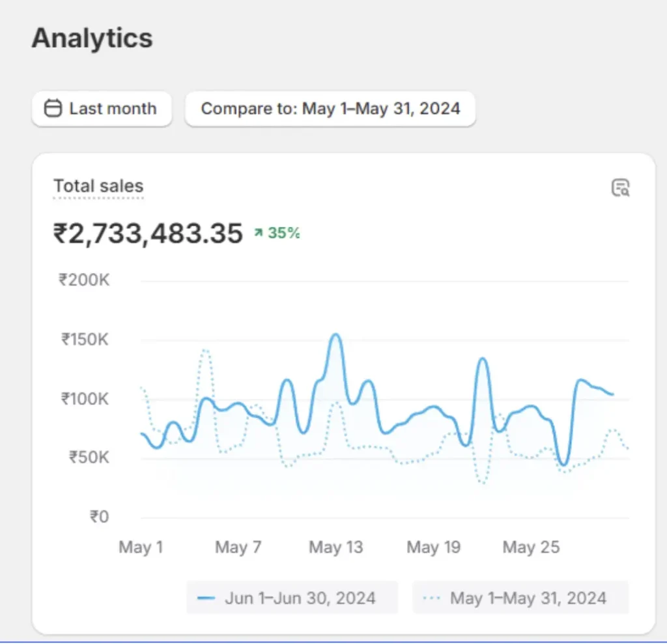
Task: Click the Analytics page heading
Action: click(x=92, y=38)
